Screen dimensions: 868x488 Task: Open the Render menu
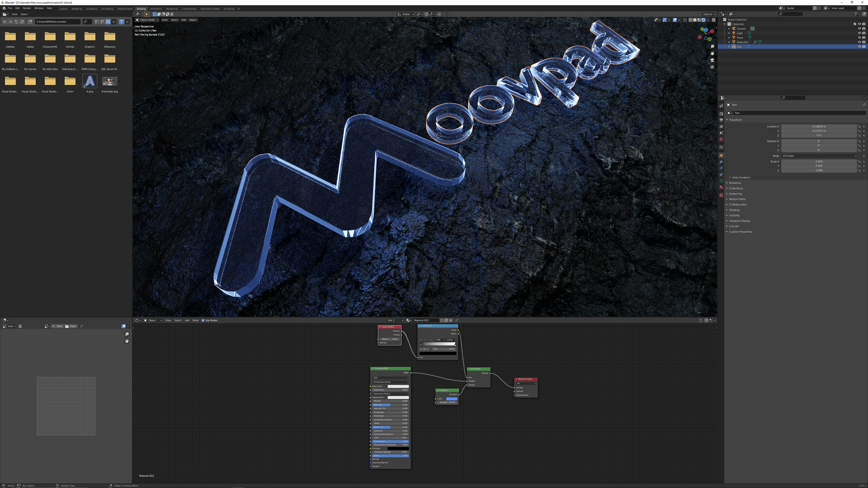click(27, 8)
